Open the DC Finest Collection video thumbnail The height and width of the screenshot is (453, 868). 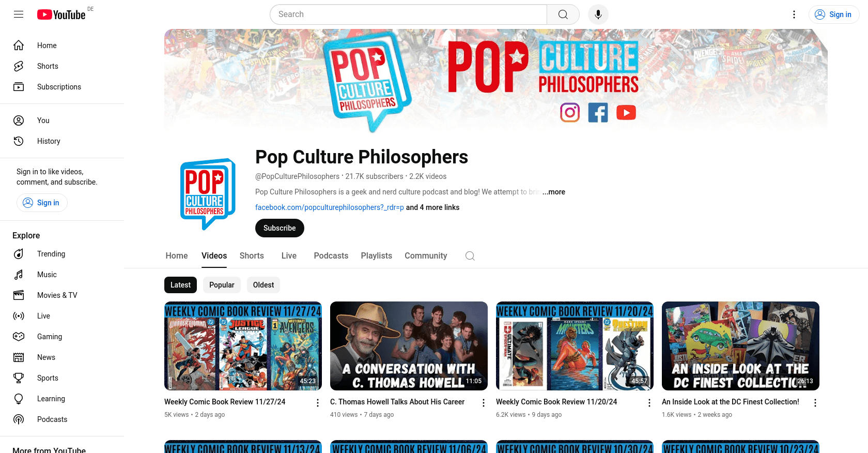[740, 346]
